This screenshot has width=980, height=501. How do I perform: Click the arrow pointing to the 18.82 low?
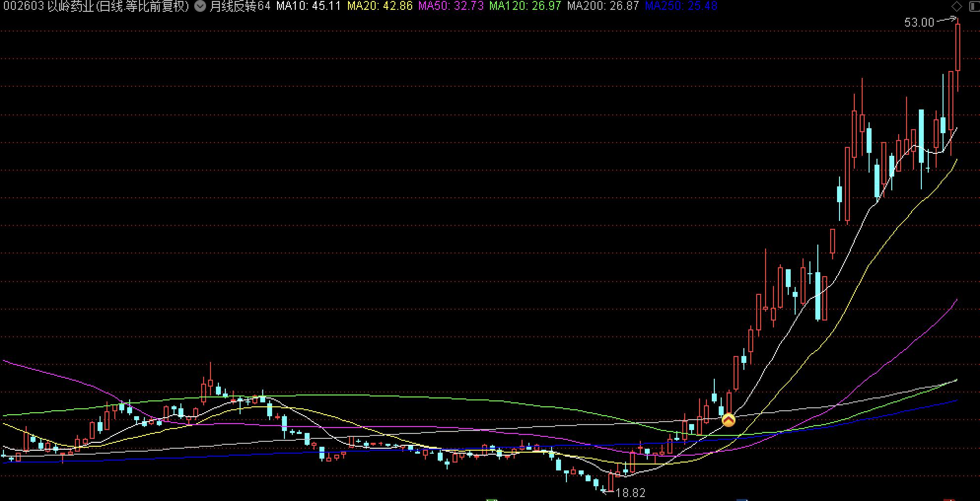coord(605,491)
